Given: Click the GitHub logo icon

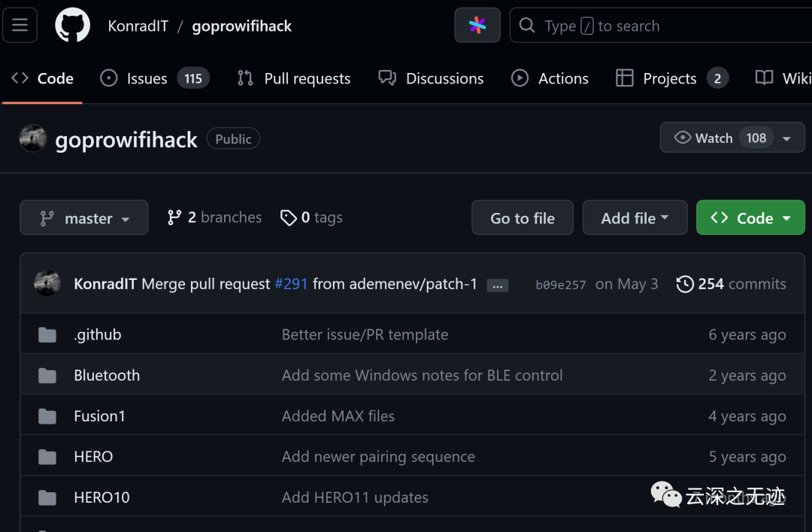Looking at the screenshot, I should pos(72,26).
